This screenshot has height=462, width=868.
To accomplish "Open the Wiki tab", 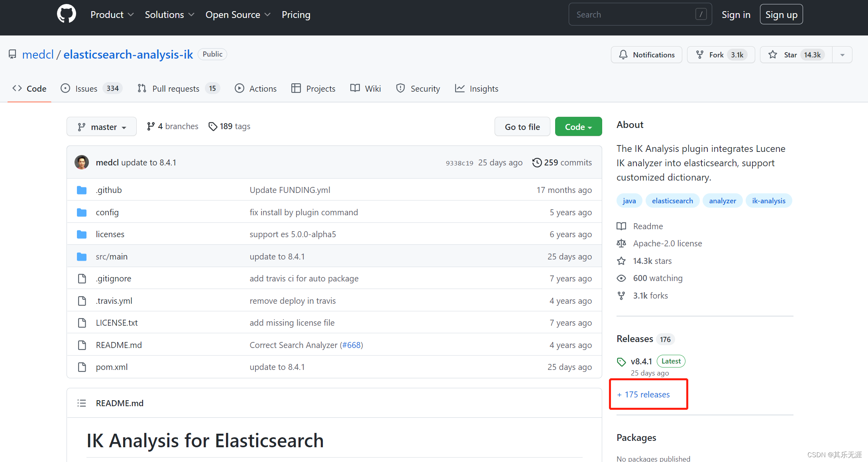I will tap(365, 88).
